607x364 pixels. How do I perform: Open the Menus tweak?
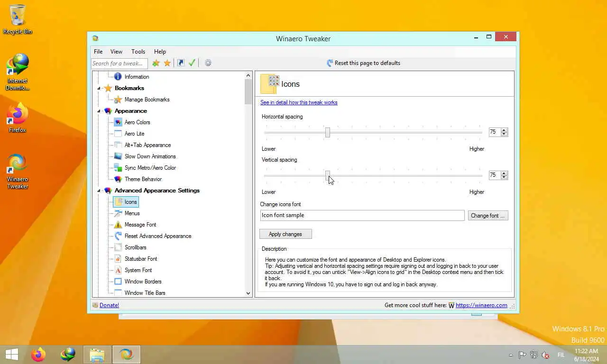pyautogui.click(x=132, y=213)
